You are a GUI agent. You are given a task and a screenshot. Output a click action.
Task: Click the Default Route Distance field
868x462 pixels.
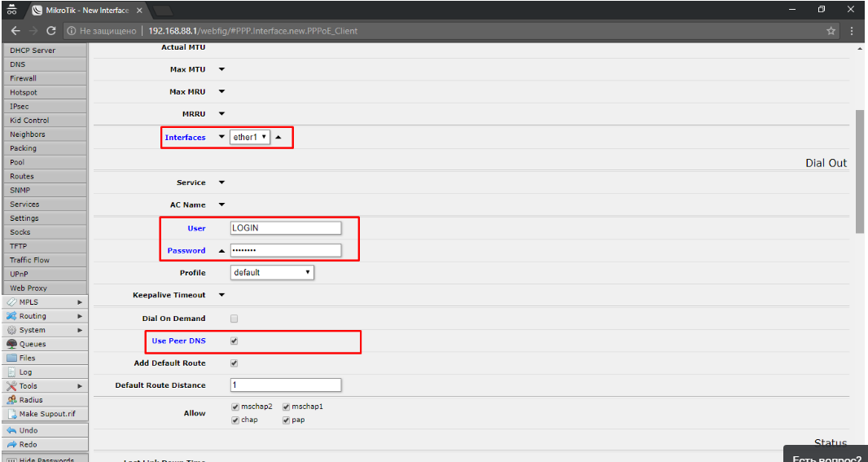(286, 385)
